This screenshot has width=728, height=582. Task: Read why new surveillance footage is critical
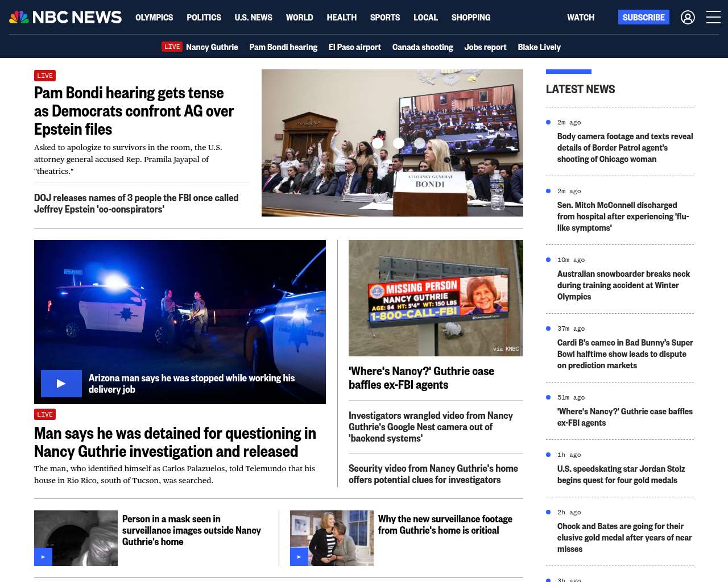[445, 525]
